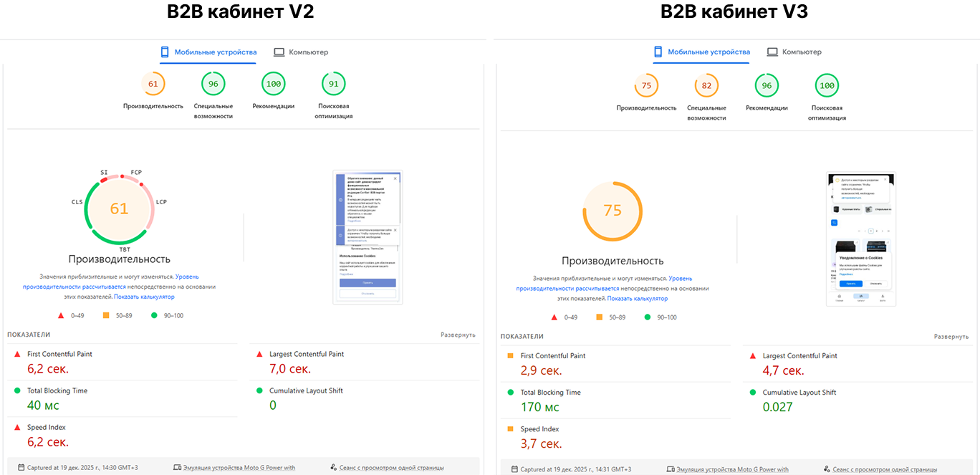This screenshot has height=475, width=980.
Task: Click the large 75 performance gauge
Action: [x=612, y=211]
